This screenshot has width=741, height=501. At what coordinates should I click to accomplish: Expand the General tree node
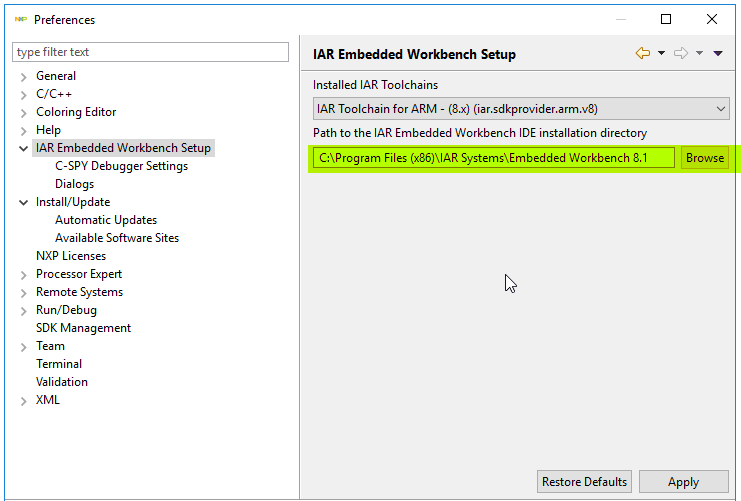(x=24, y=76)
